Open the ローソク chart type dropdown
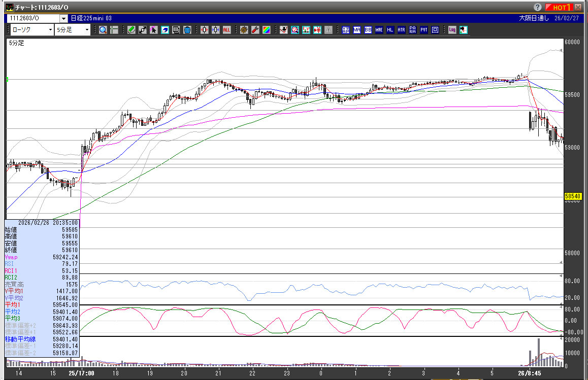Viewport: 588px width, 380px height. point(31,30)
